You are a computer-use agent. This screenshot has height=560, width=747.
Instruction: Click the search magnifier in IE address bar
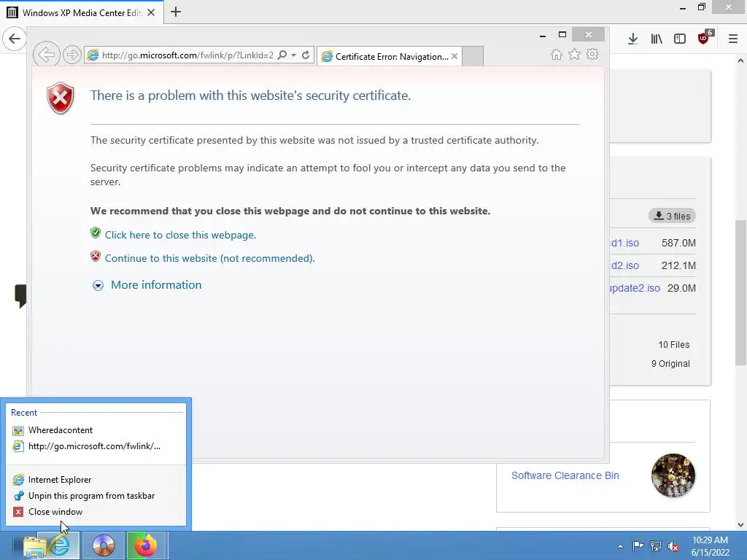[282, 55]
